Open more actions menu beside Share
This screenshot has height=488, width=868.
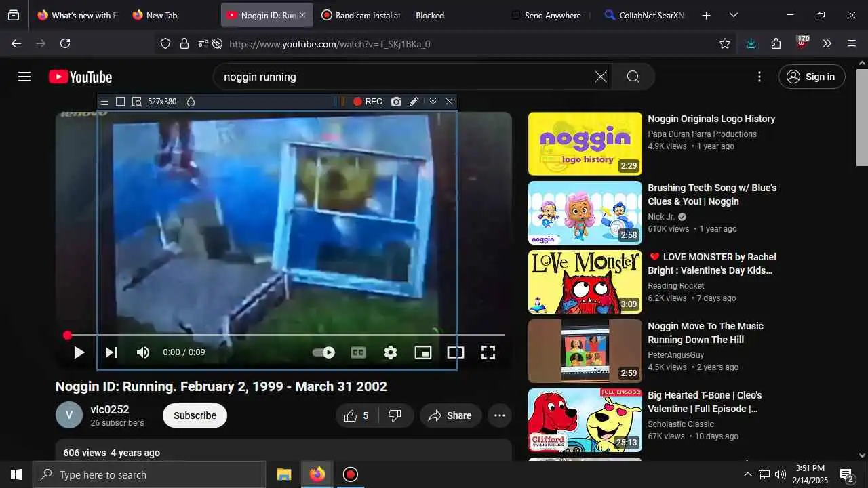(x=500, y=415)
